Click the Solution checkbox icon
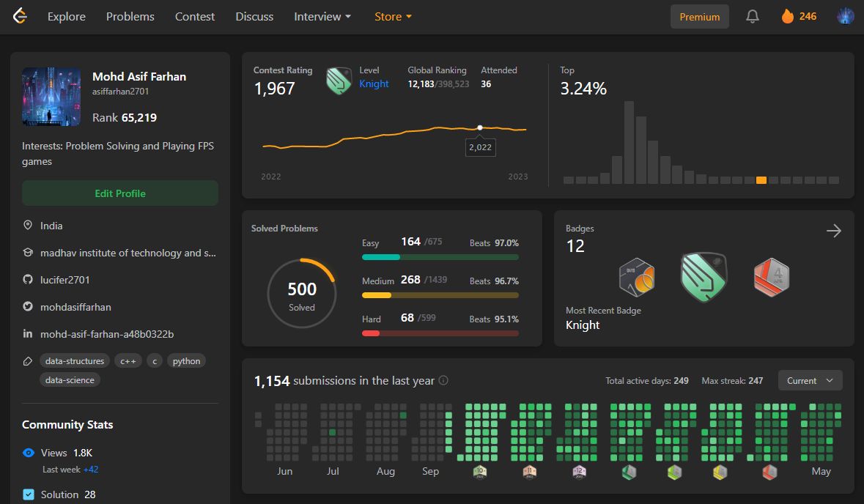 pos(29,494)
